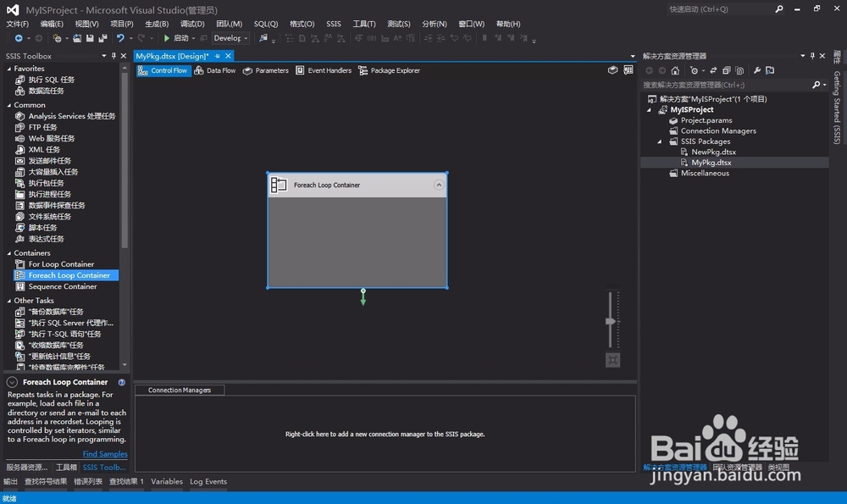Click the fit-to-window icon below the zoom slider
Screen dimensions: 847x504
[x=612, y=360]
